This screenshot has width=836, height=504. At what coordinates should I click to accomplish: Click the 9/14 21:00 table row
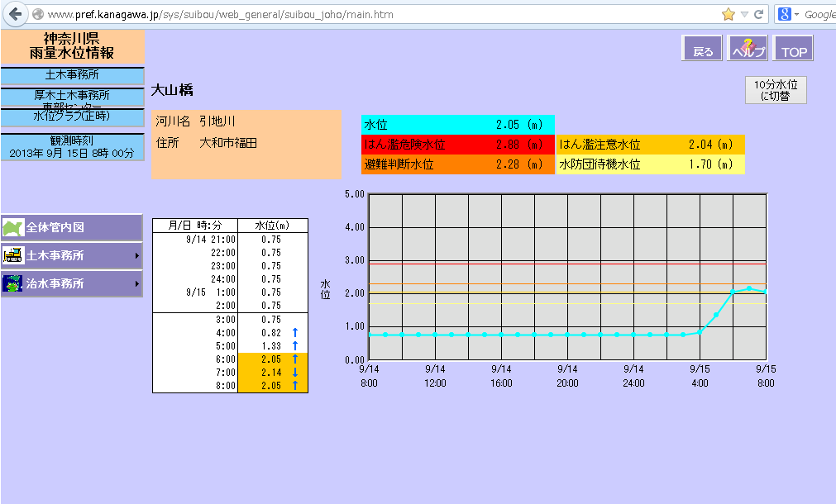point(231,240)
